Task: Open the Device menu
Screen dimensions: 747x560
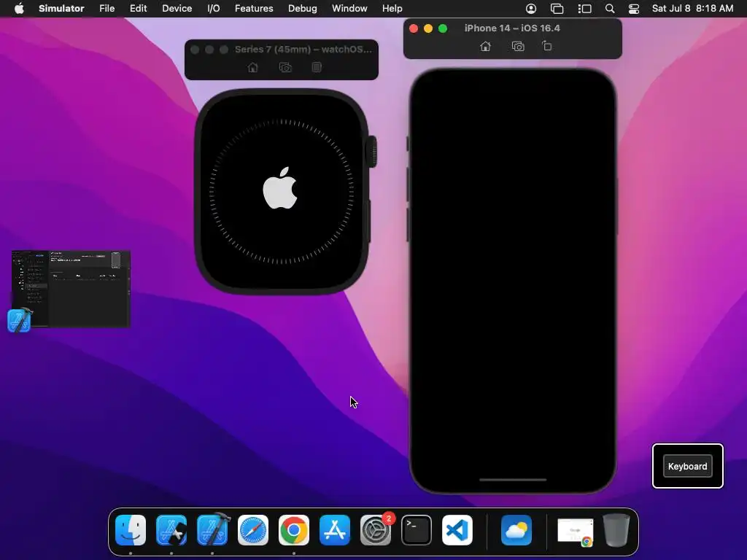Action: (177, 8)
